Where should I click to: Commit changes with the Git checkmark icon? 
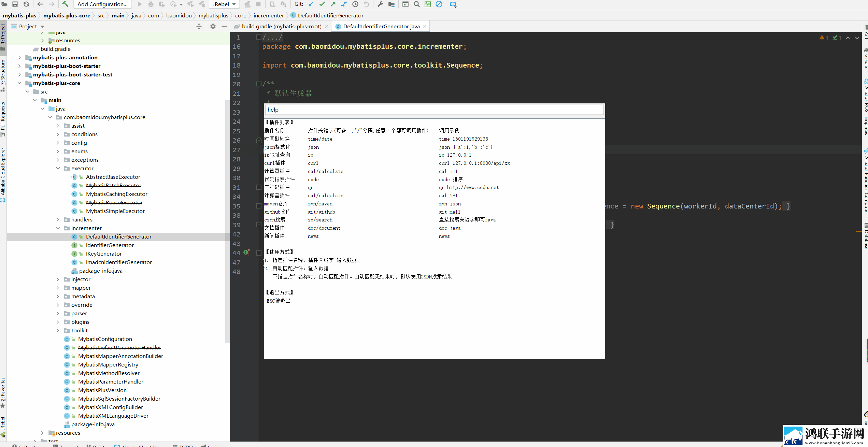click(322, 4)
